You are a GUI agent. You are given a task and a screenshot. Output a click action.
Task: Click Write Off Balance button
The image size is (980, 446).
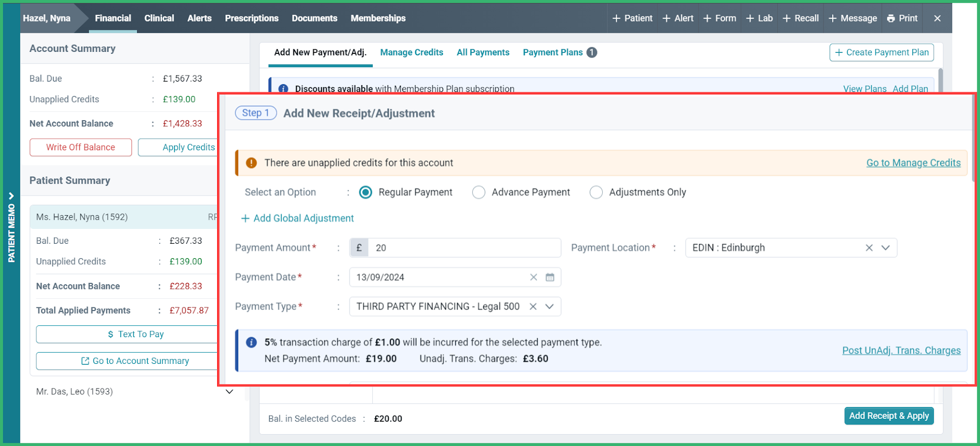[81, 147]
